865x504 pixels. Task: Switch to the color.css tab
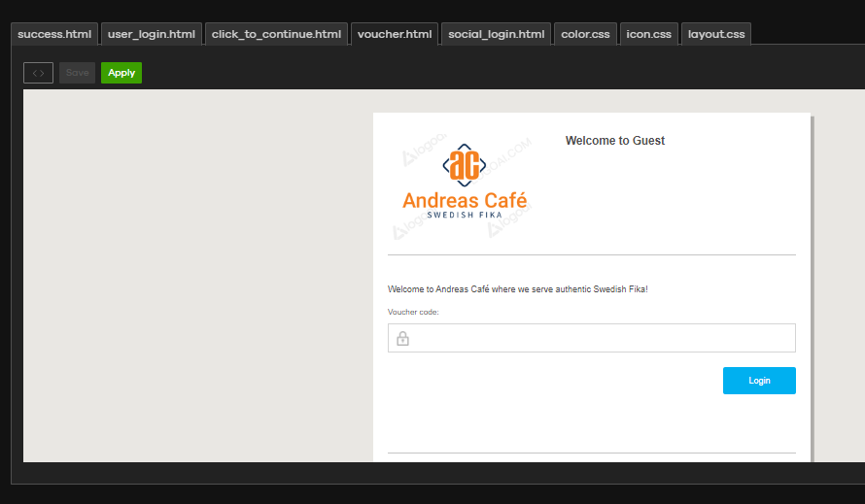pyautogui.click(x=586, y=34)
